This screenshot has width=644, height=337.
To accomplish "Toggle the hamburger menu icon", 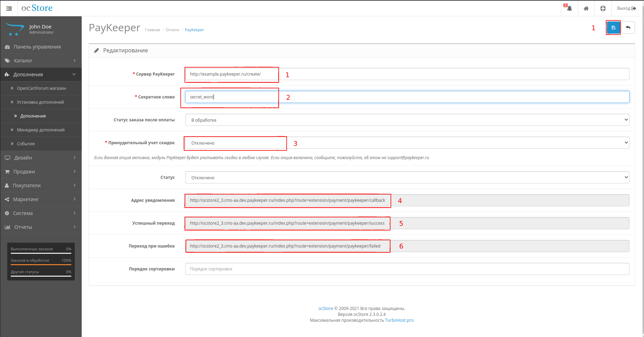I will (x=9, y=8).
